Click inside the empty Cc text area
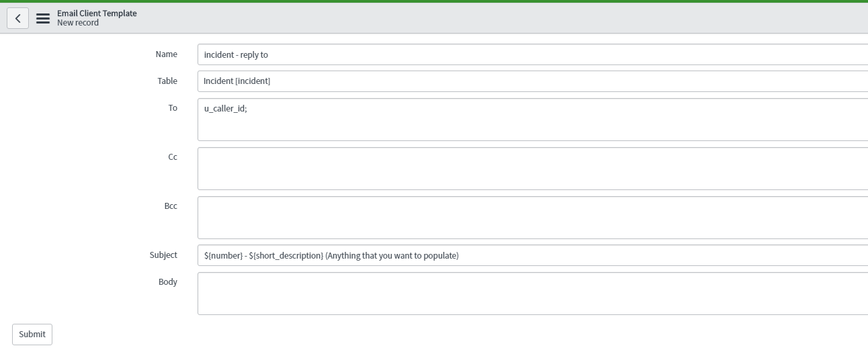The image size is (868, 356). (x=533, y=169)
